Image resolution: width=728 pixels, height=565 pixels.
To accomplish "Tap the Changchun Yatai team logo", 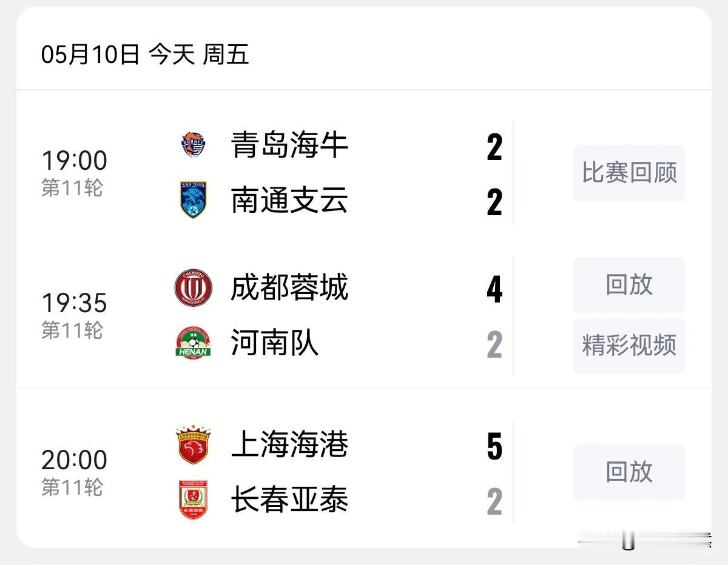I will coord(194,500).
